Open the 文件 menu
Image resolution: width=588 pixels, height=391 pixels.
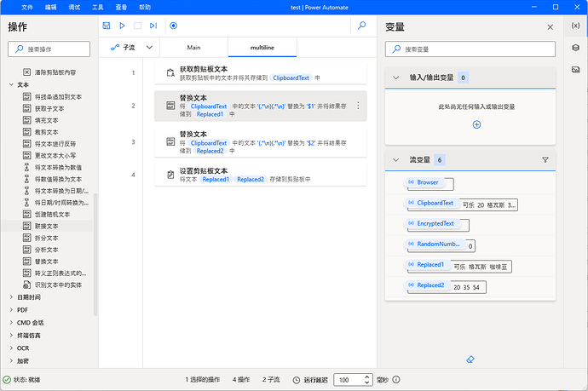click(27, 7)
